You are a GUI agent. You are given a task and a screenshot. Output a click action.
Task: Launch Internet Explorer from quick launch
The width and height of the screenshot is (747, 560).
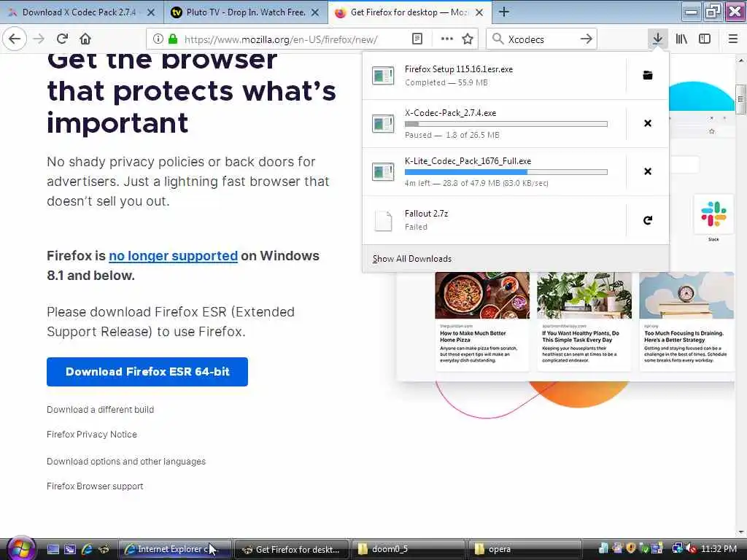[88, 549]
